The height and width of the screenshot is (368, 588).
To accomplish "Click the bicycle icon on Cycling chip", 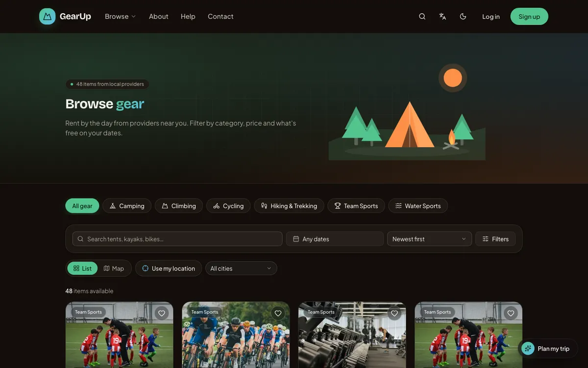I will pos(217,206).
